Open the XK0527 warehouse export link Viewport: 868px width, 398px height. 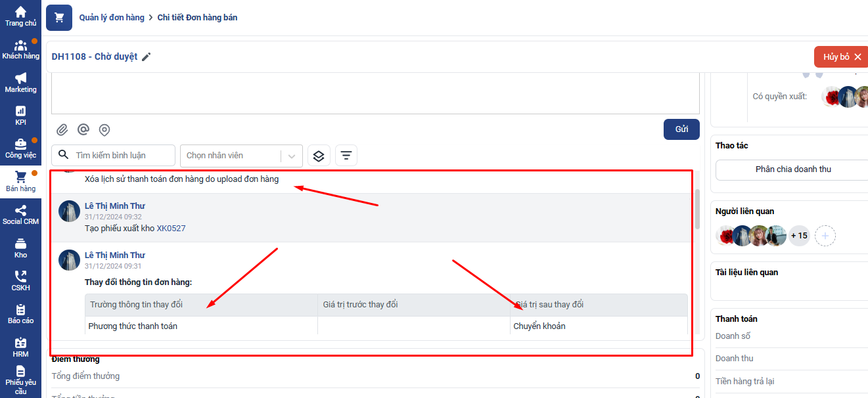point(171,229)
